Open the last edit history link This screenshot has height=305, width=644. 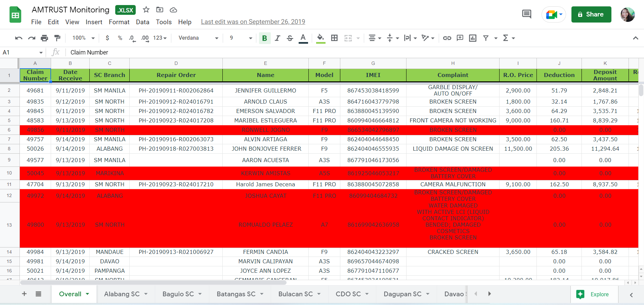[253, 22]
